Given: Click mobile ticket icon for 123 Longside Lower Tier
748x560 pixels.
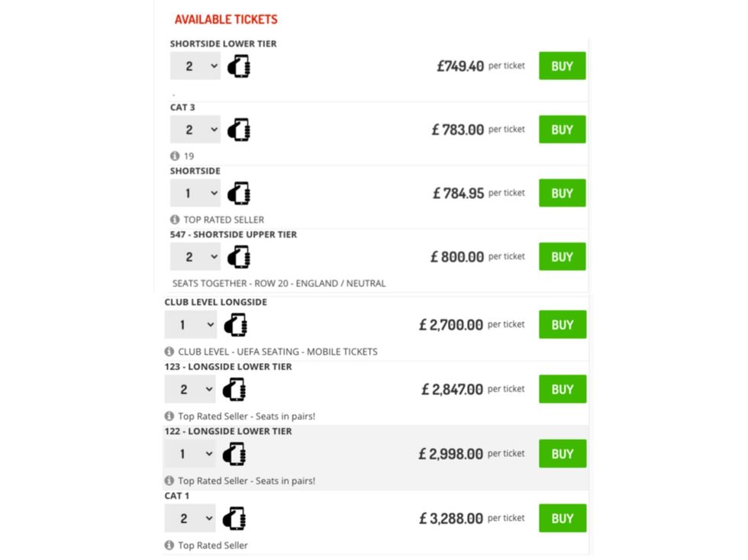Looking at the screenshot, I should 234,390.
